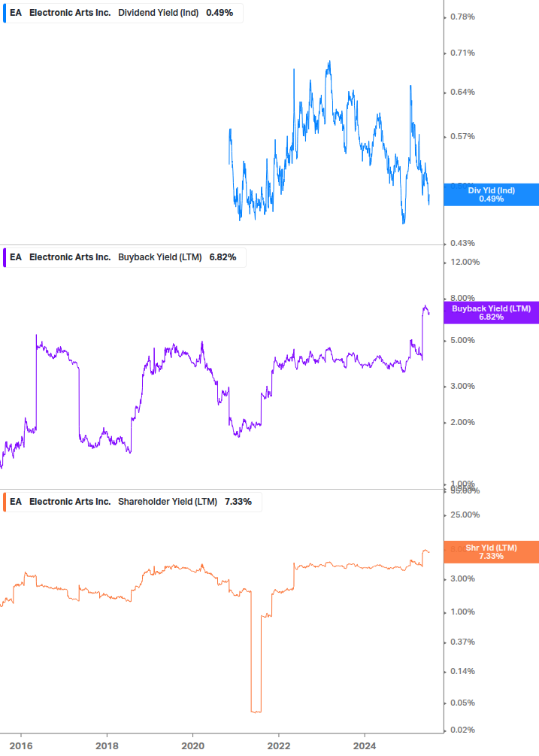The height and width of the screenshot is (756, 539).
Task: Click the 12.00% tick on buyback yield axis
Action: coord(465,263)
